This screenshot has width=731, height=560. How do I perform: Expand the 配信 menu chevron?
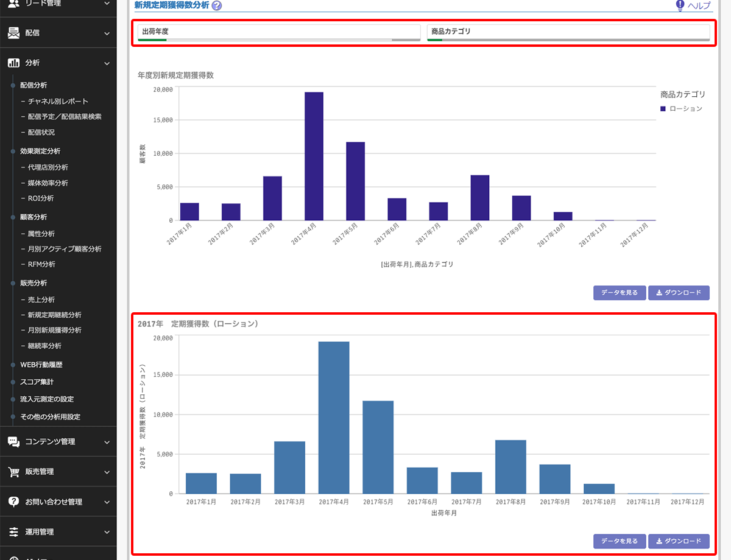click(x=107, y=33)
